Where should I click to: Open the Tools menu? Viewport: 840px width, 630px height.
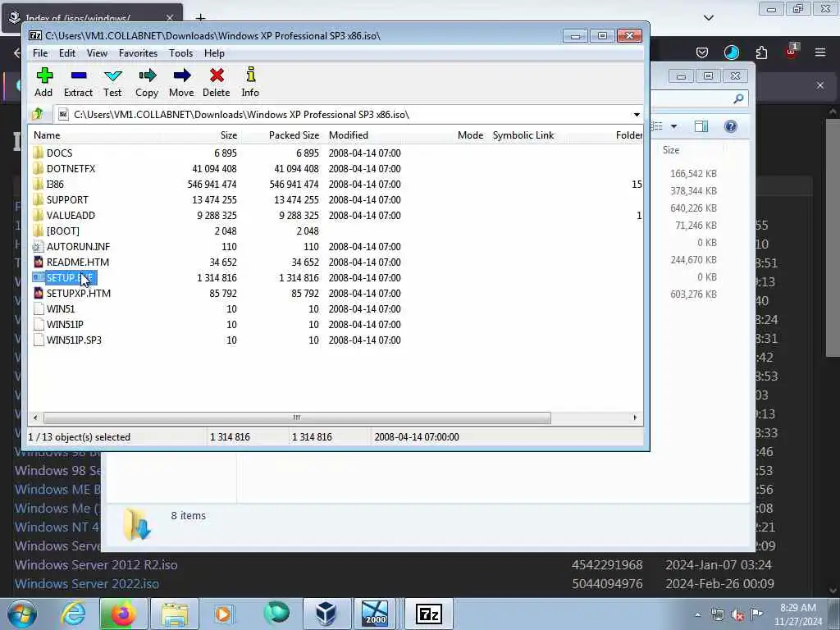click(x=181, y=53)
